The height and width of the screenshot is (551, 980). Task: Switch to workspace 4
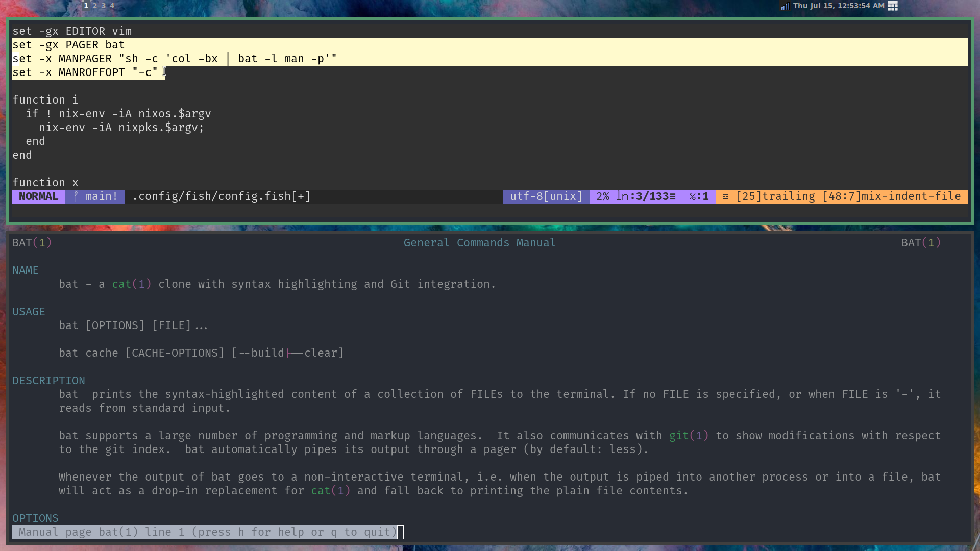[x=111, y=6]
